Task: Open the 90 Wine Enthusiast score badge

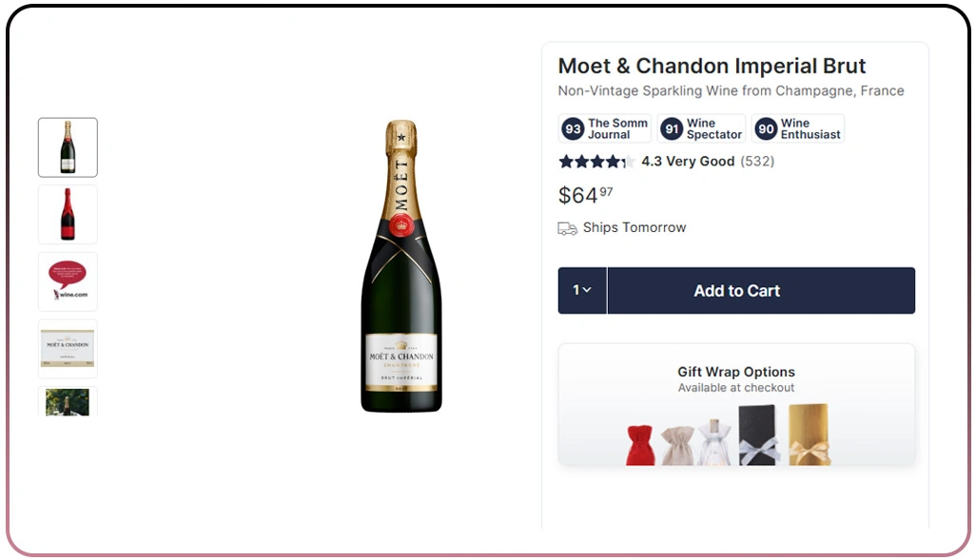Action: (x=797, y=127)
